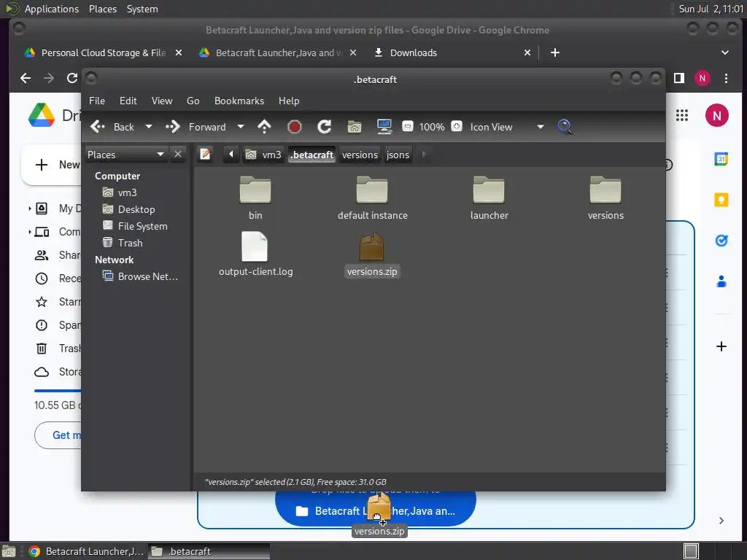Screen dimensions: 747x560
Task: Open Forward history dropdown arrow
Action: pos(241,127)
